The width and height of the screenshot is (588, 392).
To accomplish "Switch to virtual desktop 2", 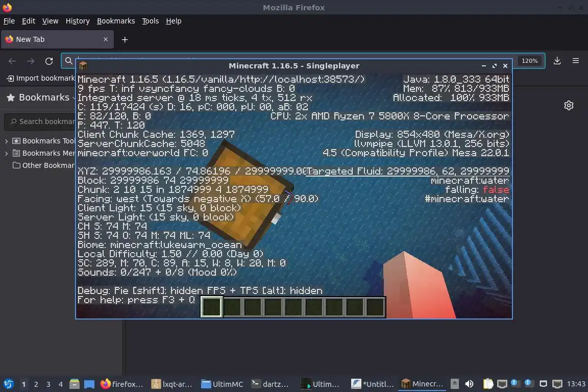I will (36, 384).
